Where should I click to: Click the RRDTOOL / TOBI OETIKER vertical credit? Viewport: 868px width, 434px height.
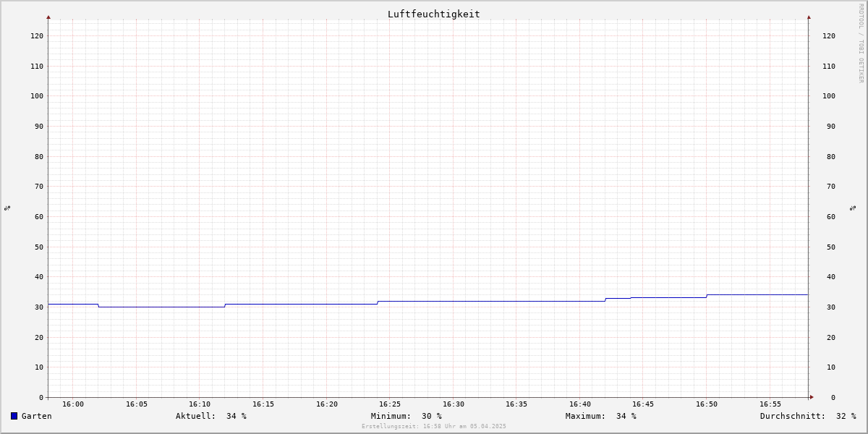[x=861, y=43]
